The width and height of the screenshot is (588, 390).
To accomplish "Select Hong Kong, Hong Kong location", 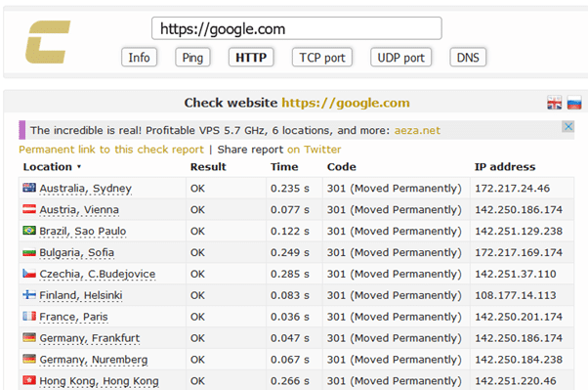I will point(99,381).
